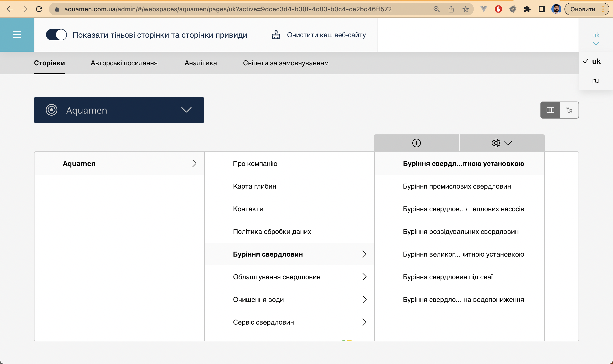Go back in browser history

click(10, 9)
